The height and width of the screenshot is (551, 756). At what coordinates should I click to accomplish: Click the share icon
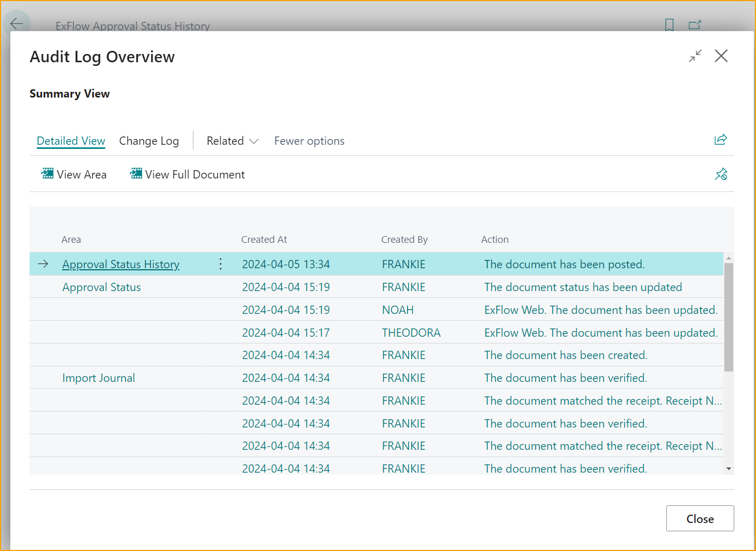[x=720, y=140]
